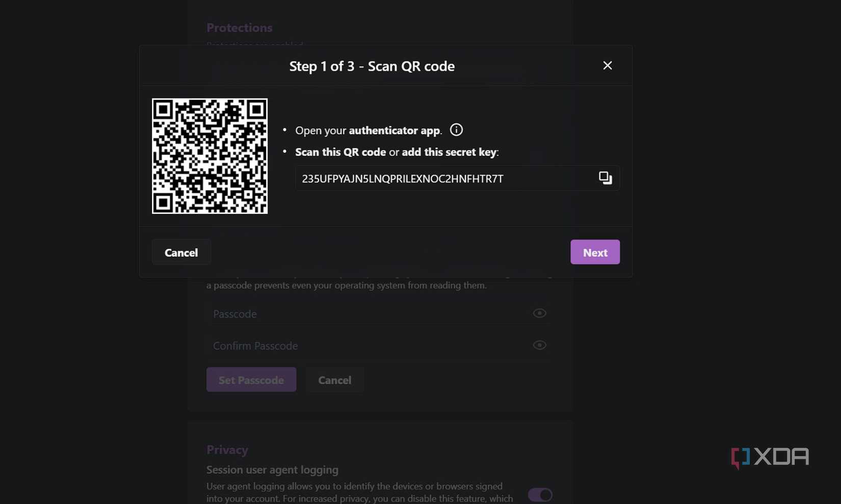Click the QR code image

coord(209,156)
